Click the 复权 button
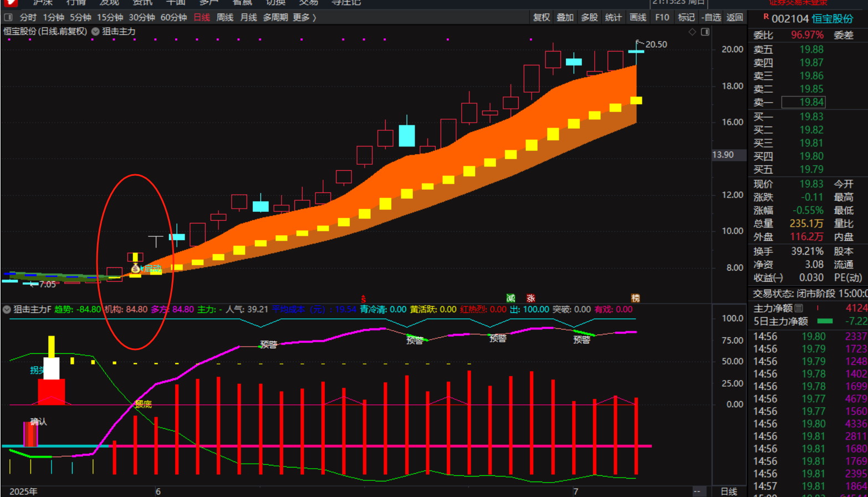The height and width of the screenshot is (497, 868). click(542, 18)
